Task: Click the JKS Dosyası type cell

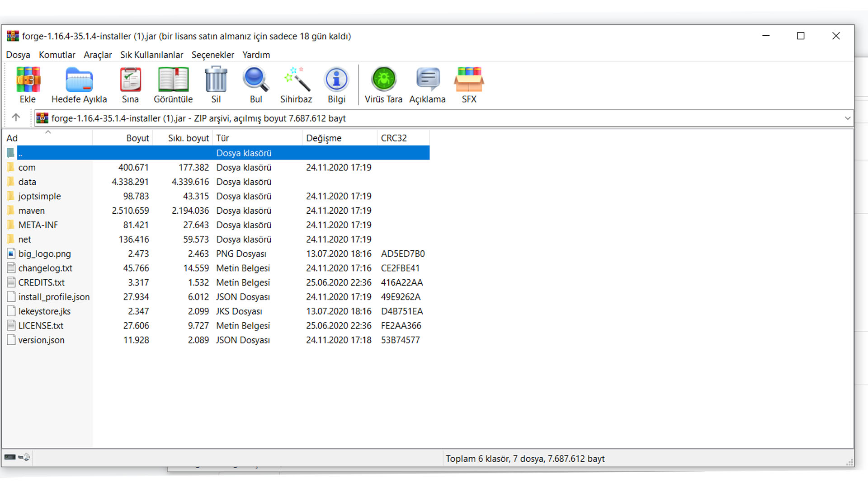Action: [239, 311]
